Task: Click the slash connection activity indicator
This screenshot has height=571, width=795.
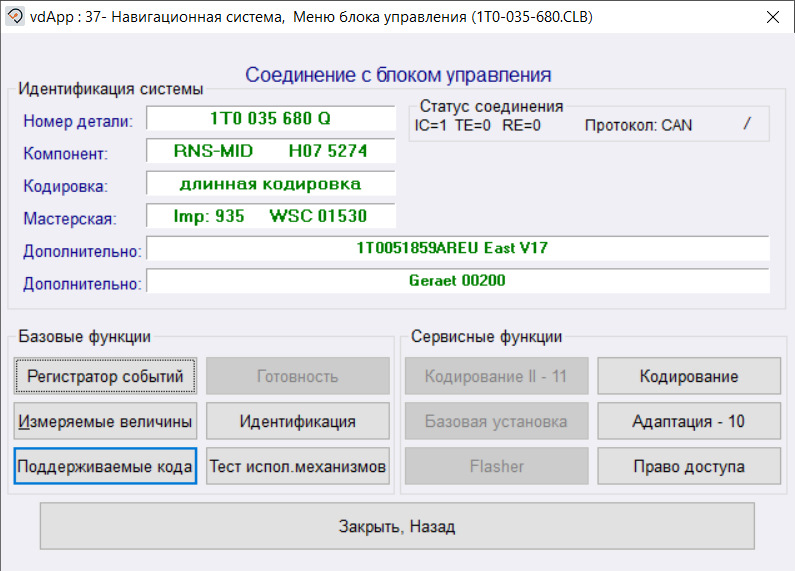Action: (747, 123)
